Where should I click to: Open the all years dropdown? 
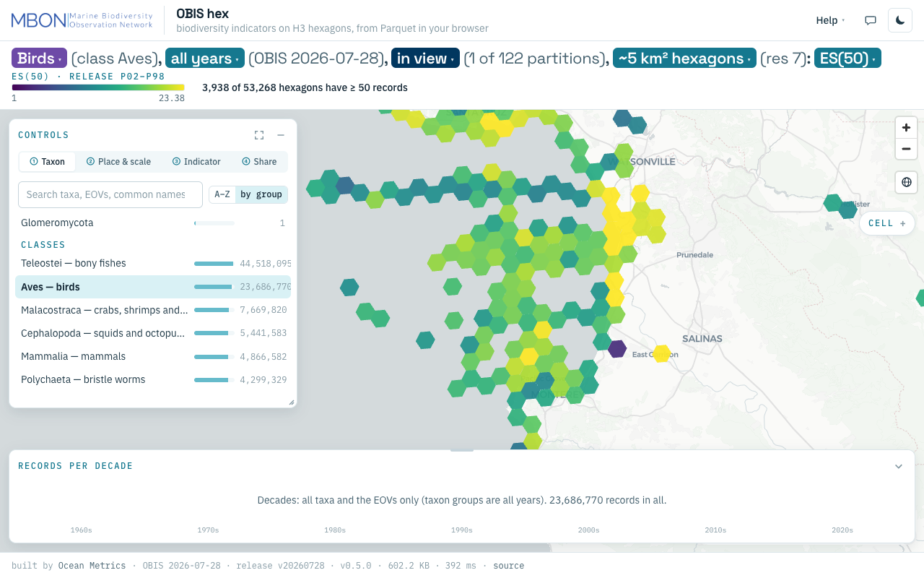(205, 59)
